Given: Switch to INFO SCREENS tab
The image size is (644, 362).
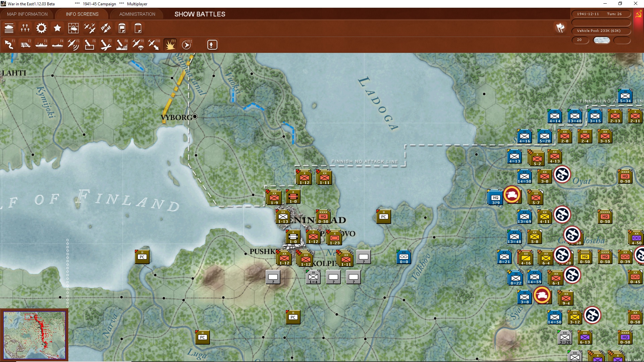Looking at the screenshot, I should pos(82,14).
